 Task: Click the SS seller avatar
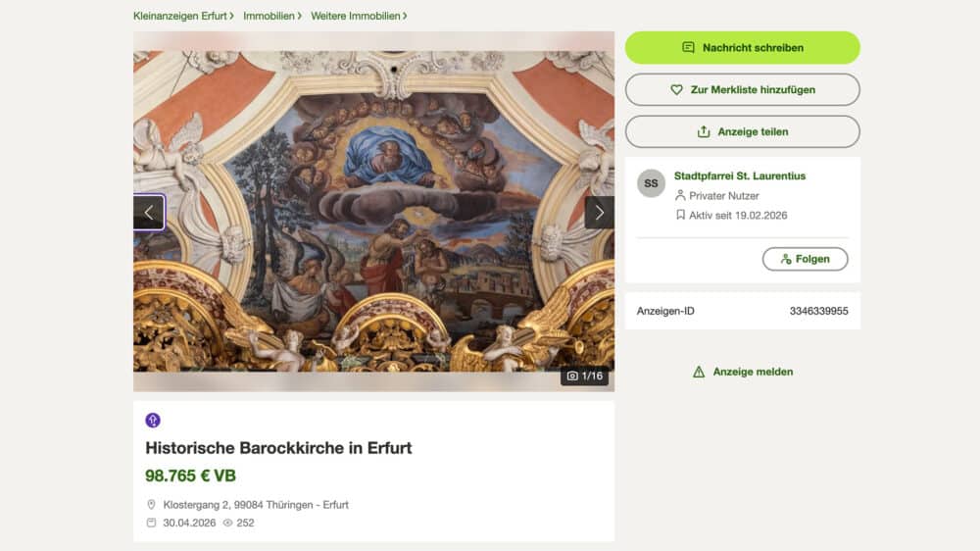(651, 183)
